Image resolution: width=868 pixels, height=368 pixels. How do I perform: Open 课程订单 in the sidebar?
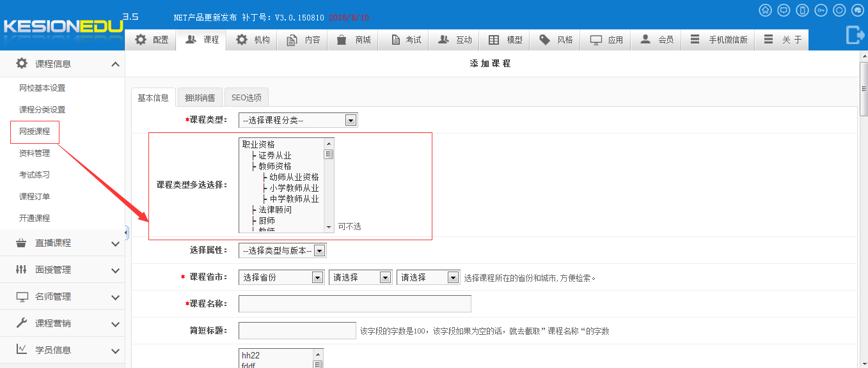(x=35, y=196)
